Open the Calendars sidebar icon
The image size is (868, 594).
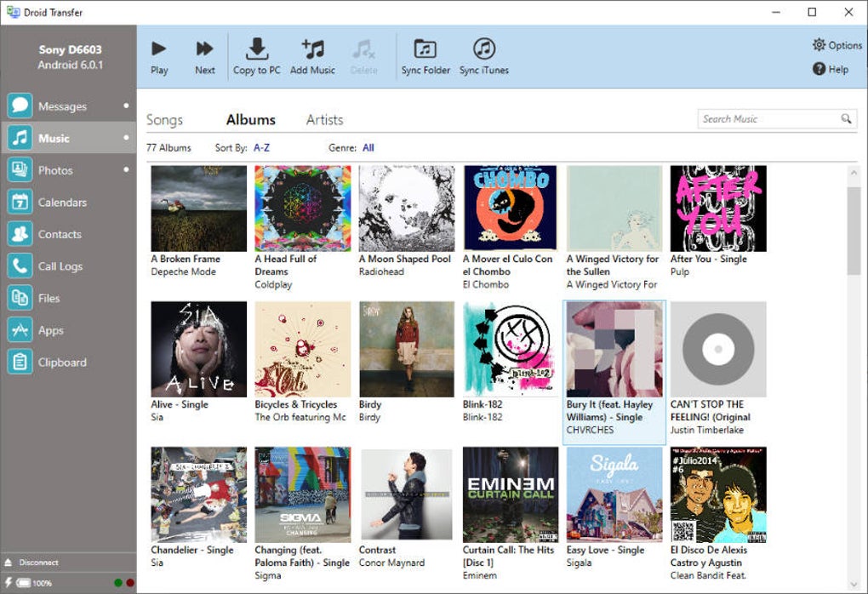[20, 202]
